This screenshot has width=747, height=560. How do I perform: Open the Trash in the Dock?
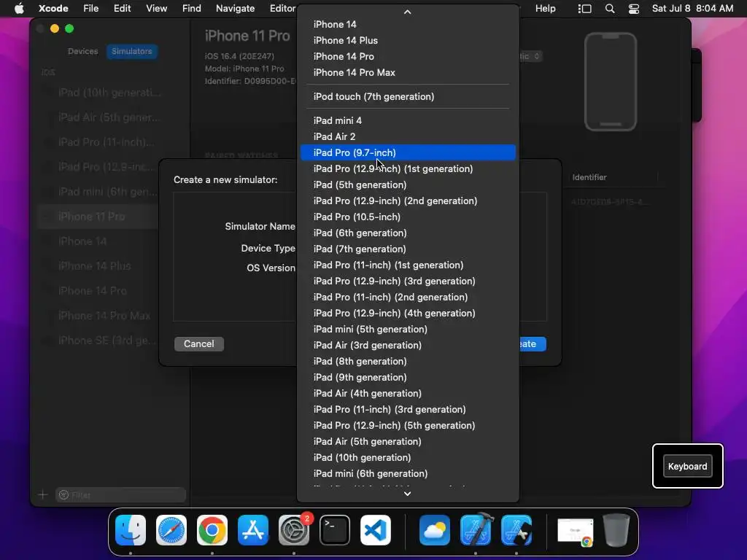tap(616, 530)
